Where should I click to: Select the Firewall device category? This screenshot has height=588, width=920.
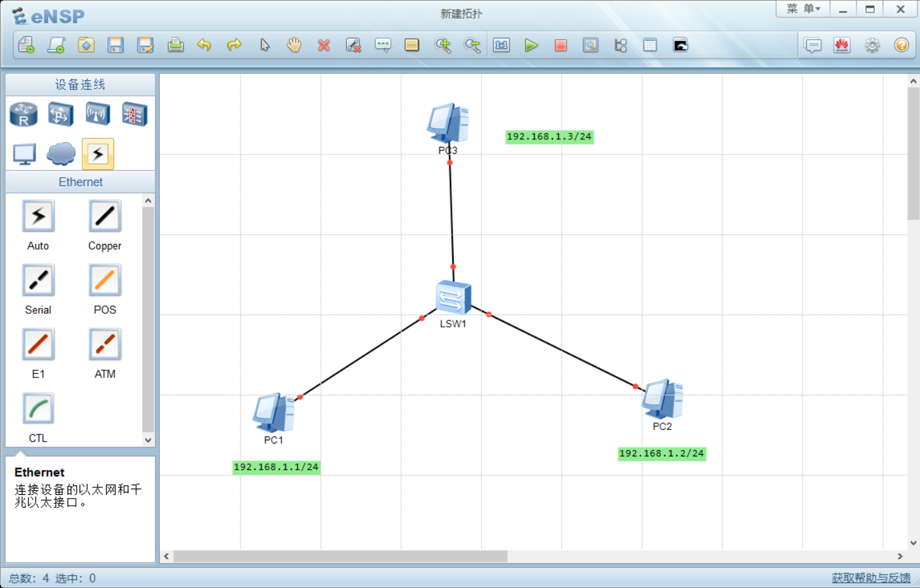135,114
